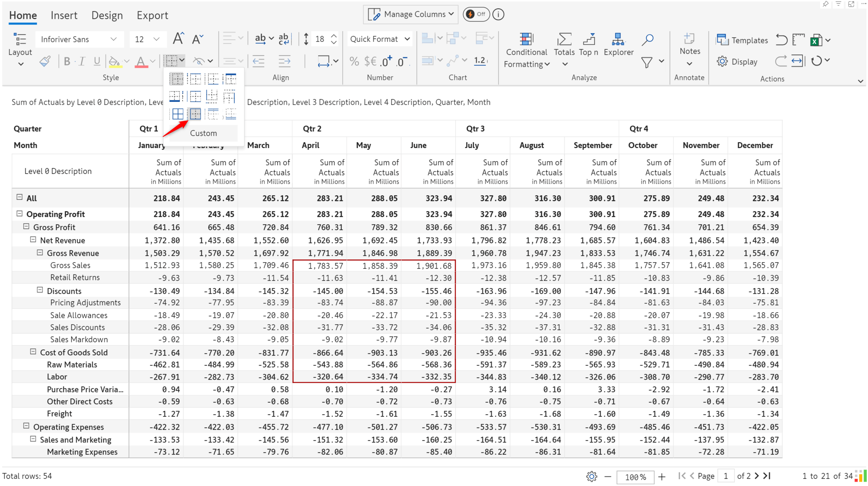
Task: Select the all-borders grid option
Action: click(x=178, y=114)
